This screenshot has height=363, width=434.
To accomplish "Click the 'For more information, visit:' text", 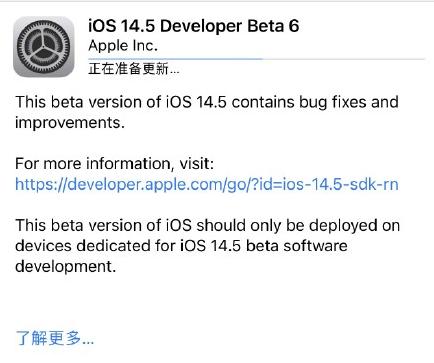I will point(114,164).
